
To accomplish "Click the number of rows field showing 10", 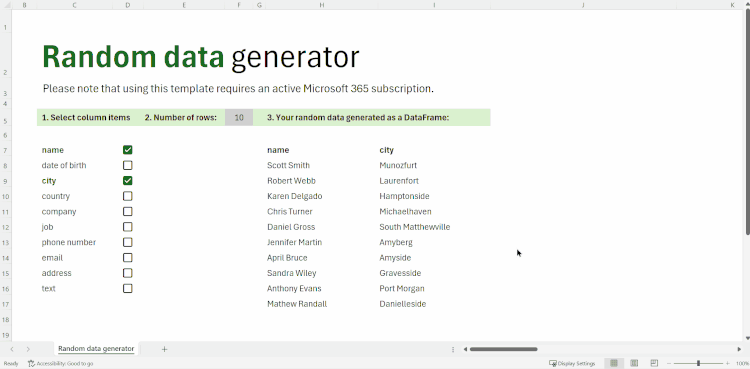I will tap(239, 117).
